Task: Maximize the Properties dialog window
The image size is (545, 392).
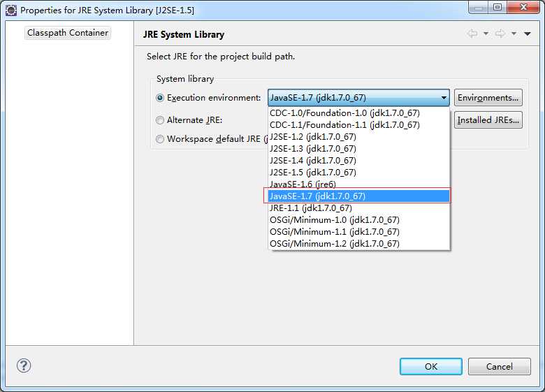Action: pyautogui.click(x=497, y=8)
